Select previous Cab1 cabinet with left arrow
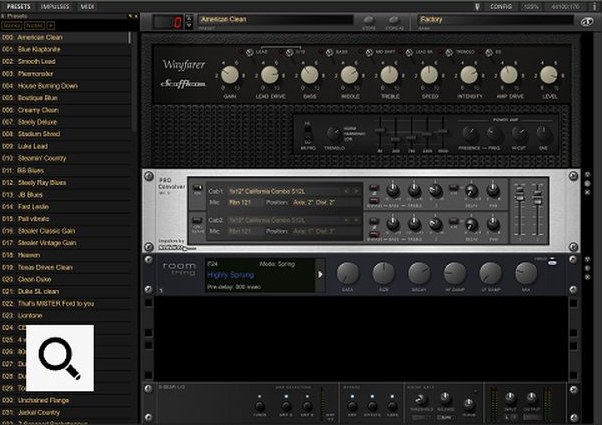602x425 pixels. tap(346, 191)
